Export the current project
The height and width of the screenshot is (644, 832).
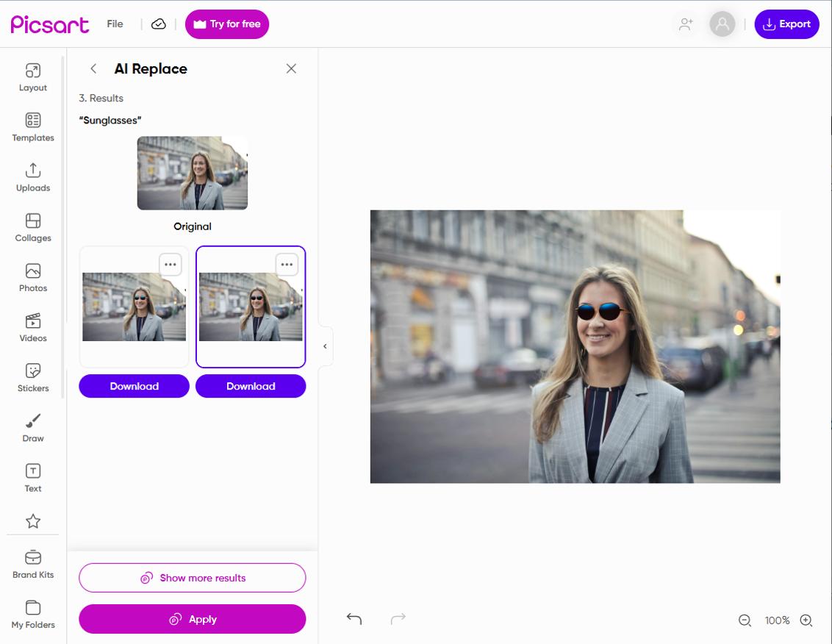click(x=787, y=24)
